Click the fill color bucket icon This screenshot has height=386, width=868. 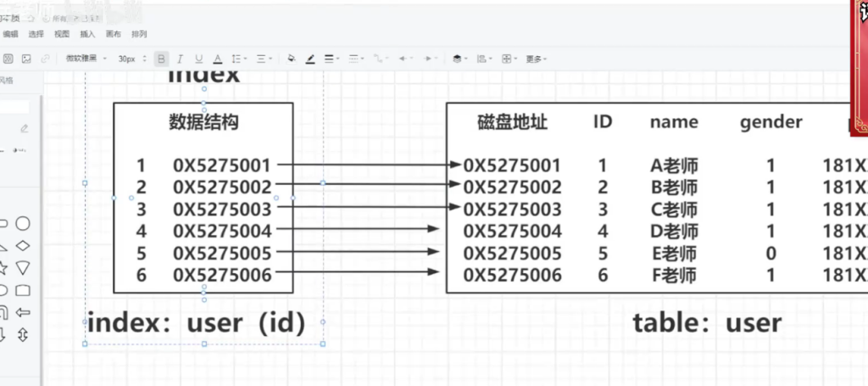[292, 59]
